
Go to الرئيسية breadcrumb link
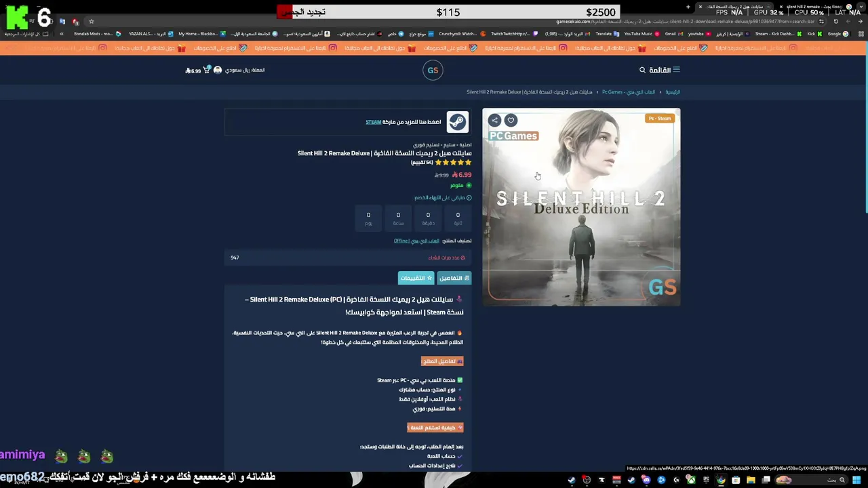672,91
